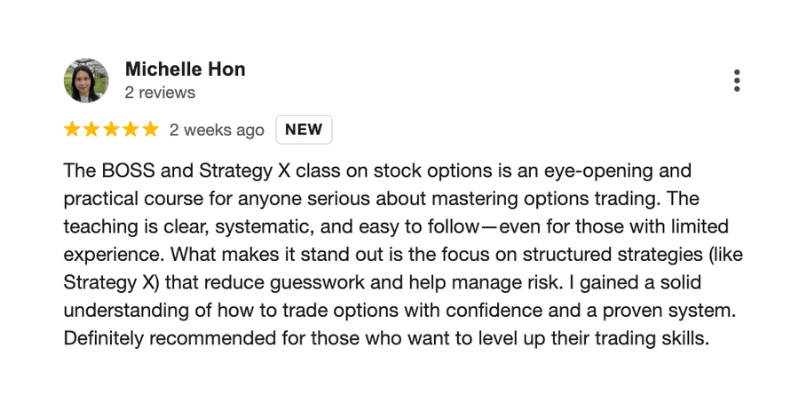Click the fourth gold rating star
800x400 pixels.
pyautogui.click(x=131, y=130)
